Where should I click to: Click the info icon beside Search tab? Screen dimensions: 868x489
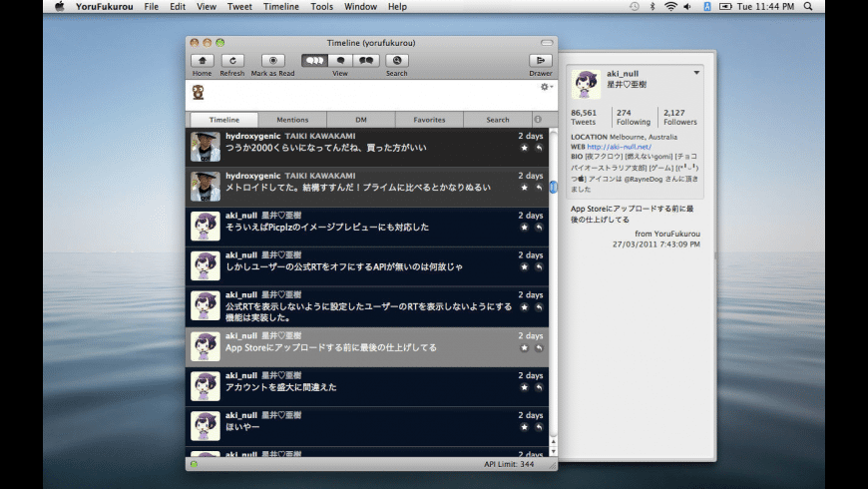click(x=538, y=120)
